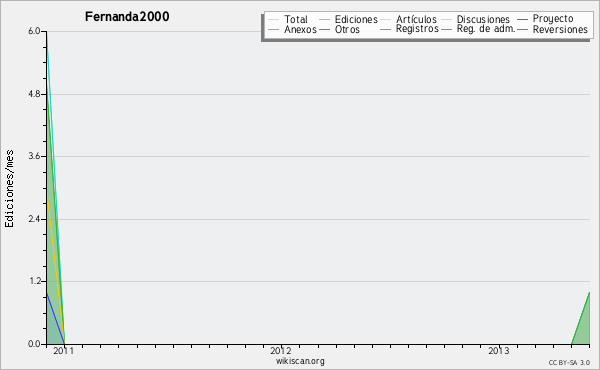Click the 1.2 y-axis value
The width and height of the screenshot is (600, 370).
(x=34, y=281)
